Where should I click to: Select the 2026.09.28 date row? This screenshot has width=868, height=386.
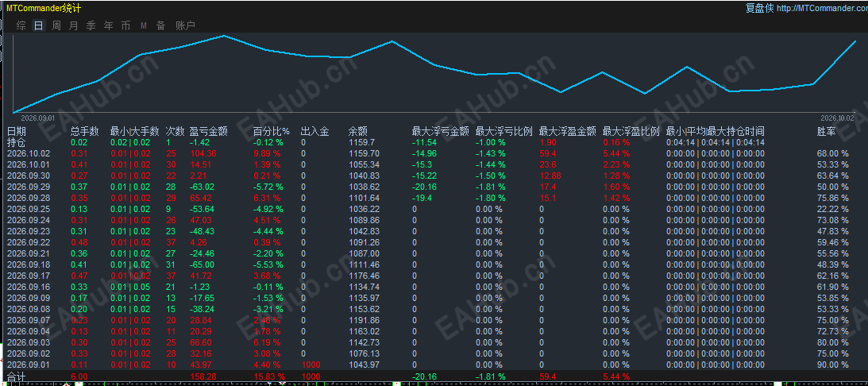click(29, 198)
